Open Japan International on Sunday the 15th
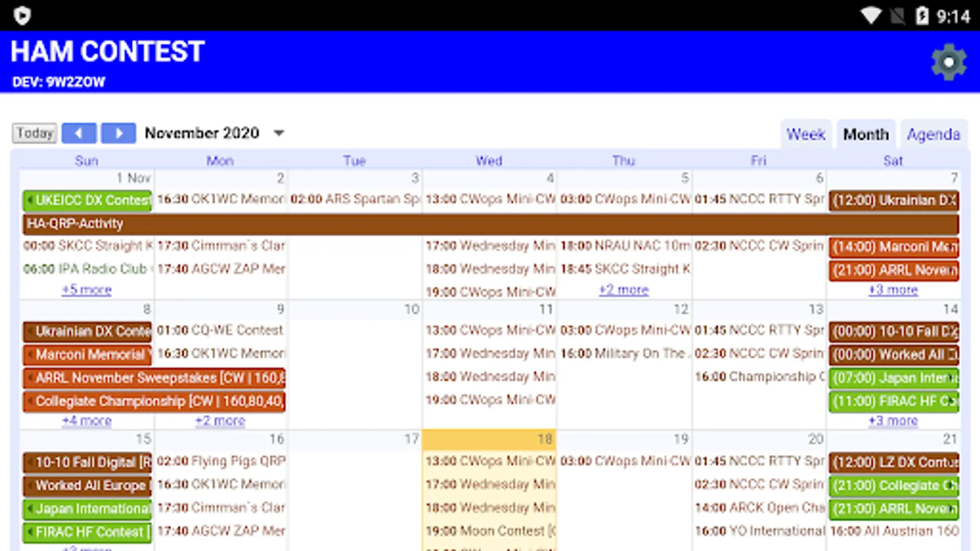Image resolution: width=980 pixels, height=551 pixels. (x=87, y=509)
